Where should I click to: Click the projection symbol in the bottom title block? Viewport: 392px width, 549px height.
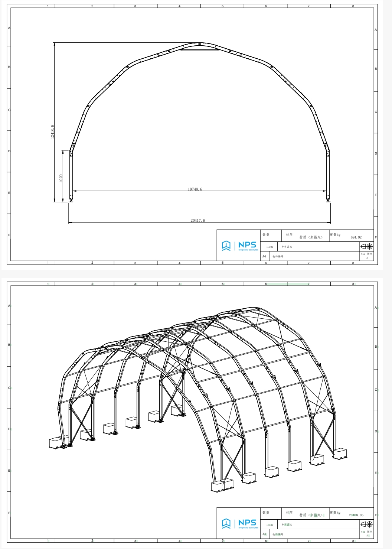(x=366, y=524)
